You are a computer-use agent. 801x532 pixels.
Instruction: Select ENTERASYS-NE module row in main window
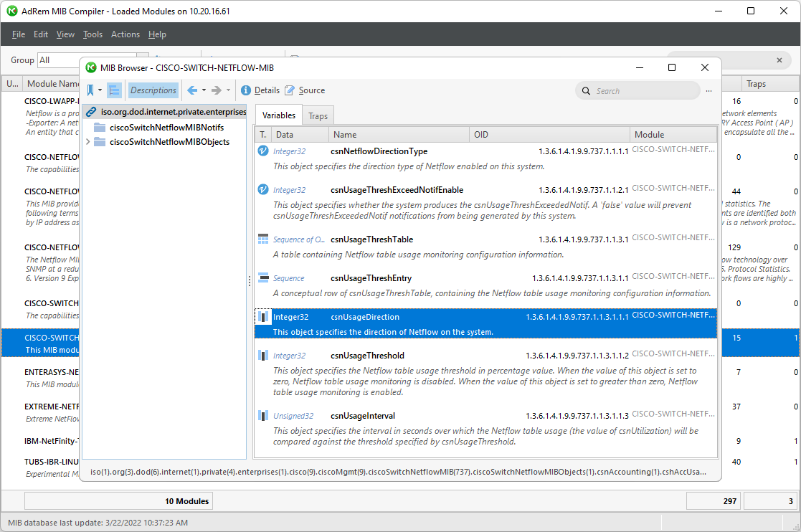coord(51,372)
